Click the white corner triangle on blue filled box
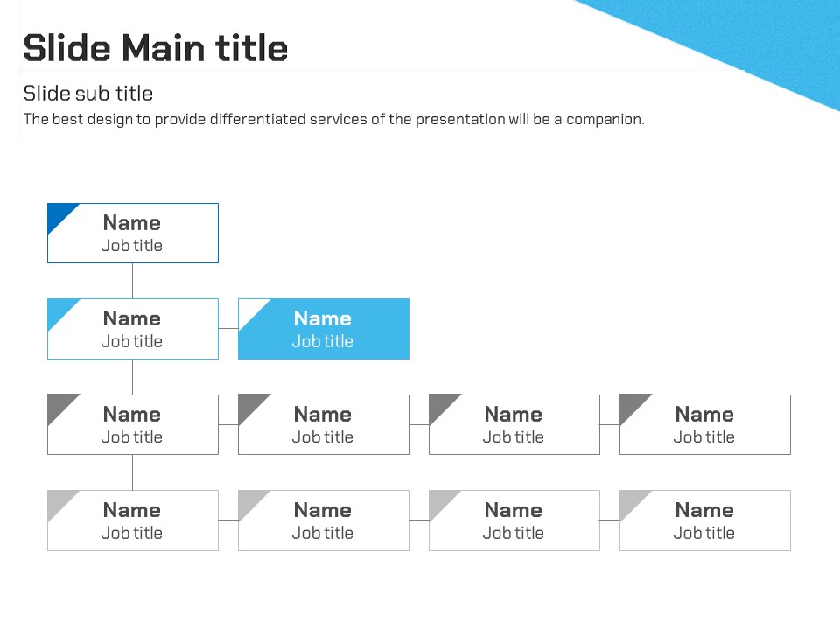This screenshot has width=840, height=630. [249, 310]
